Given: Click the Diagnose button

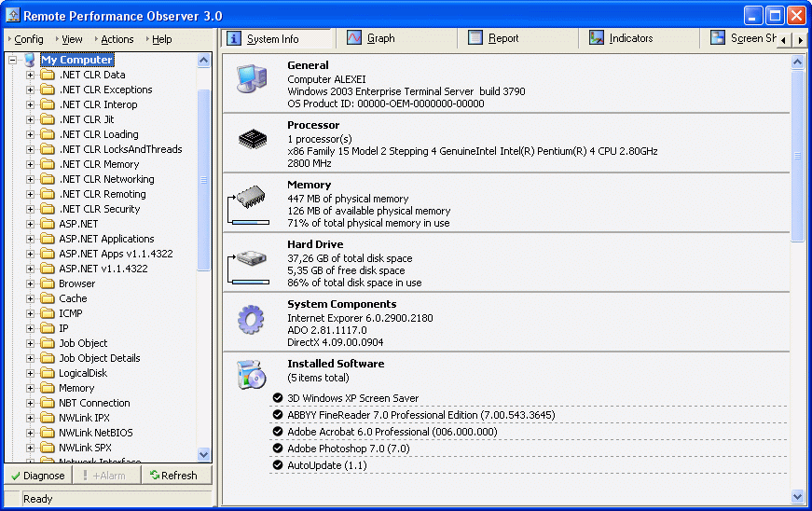Looking at the screenshot, I should click(38, 476).
